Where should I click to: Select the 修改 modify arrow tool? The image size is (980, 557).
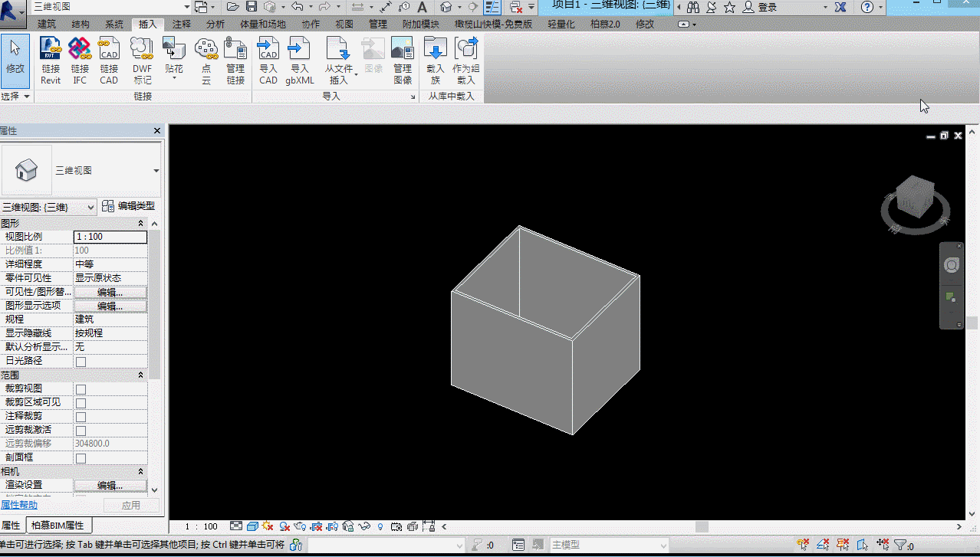pyautogui.click(x=15, y=60)
